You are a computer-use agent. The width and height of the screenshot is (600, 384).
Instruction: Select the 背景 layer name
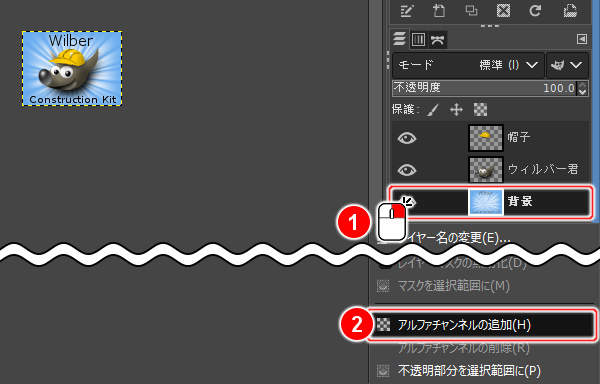point(520,201)
